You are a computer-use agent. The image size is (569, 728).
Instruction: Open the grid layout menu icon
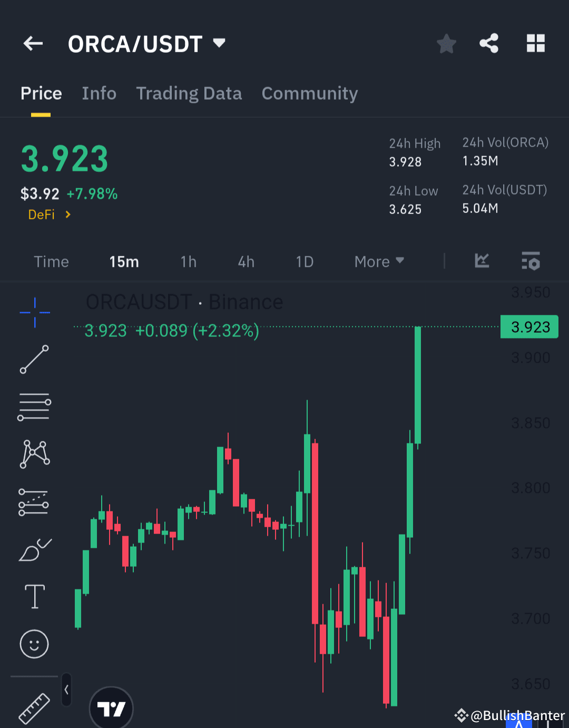coord(536,43)
